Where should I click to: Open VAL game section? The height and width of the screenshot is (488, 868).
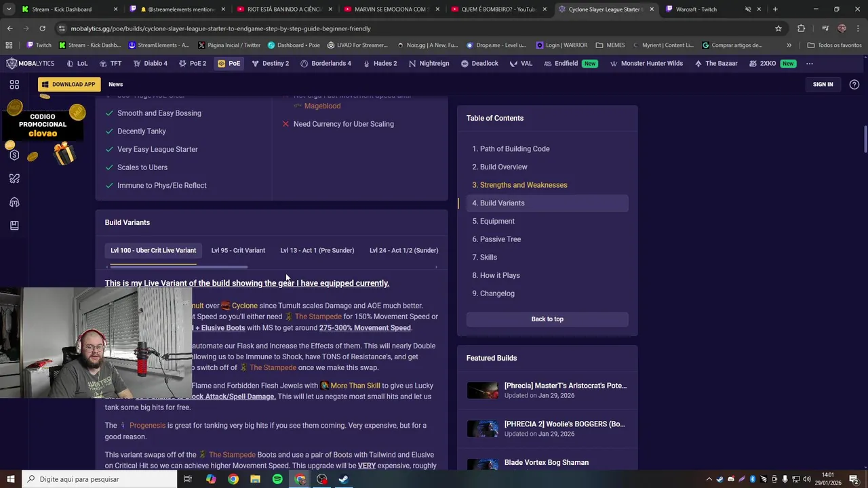521,63
